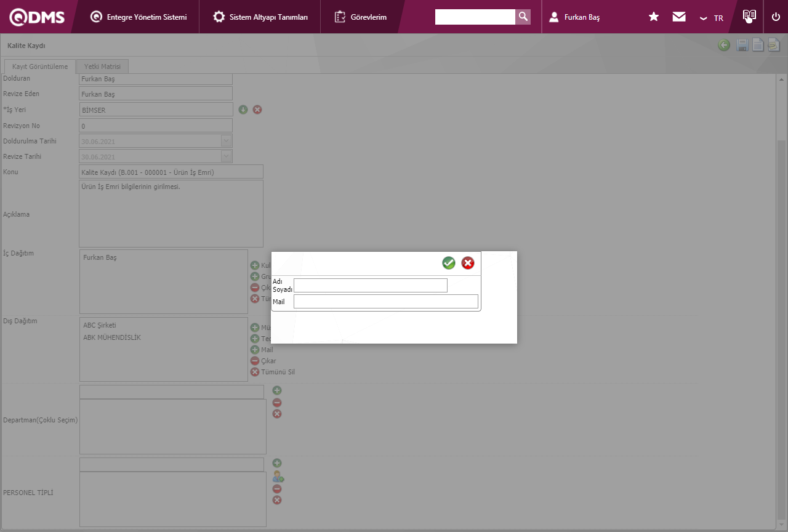
Task: Click document page icon in toolbar
Action: [x=758, y=45]
